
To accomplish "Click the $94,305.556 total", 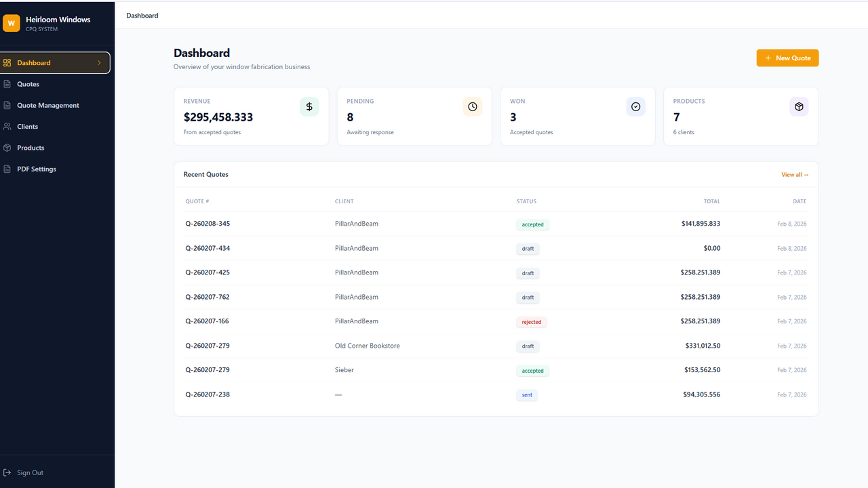I will (702, 394).
